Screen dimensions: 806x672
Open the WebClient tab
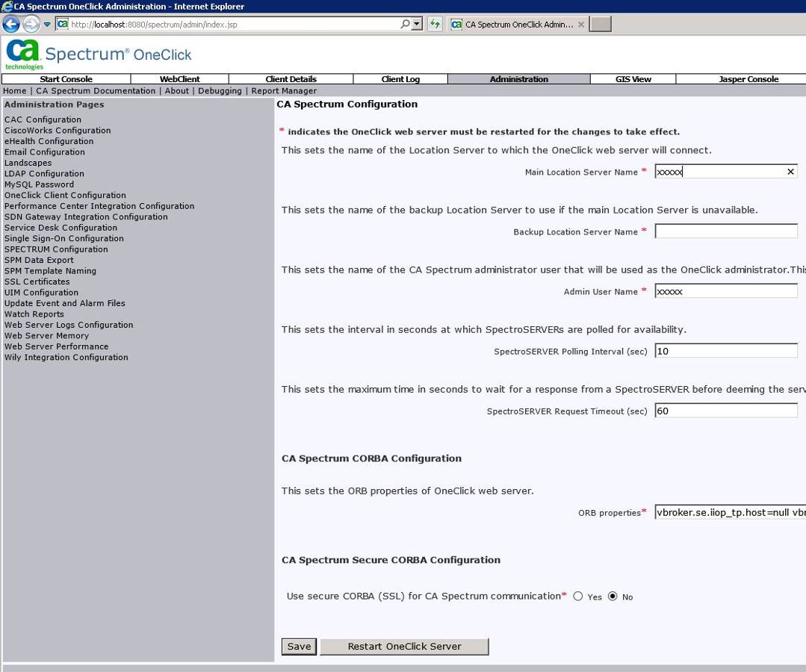point(180,79)
